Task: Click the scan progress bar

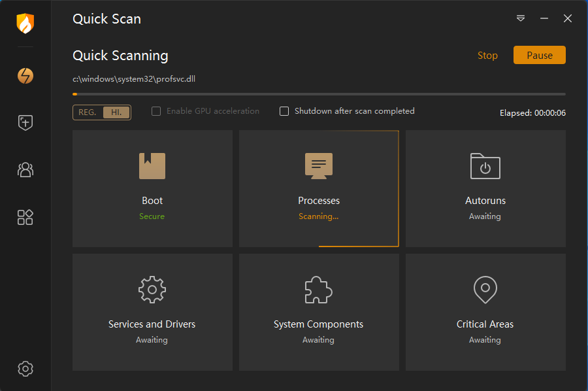Action: pos(319,94)
